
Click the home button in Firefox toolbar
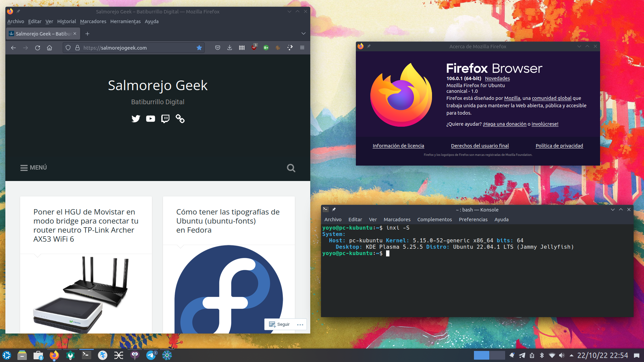(x=50, y=48)
